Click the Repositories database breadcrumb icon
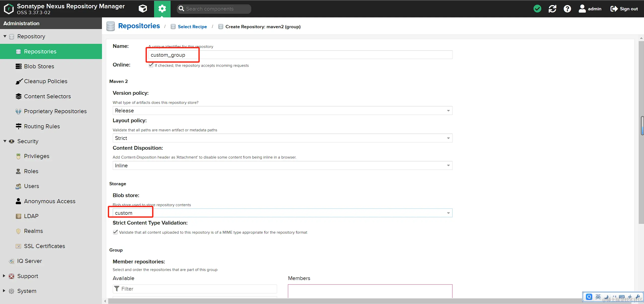644x304 pixels. [110, 26]
